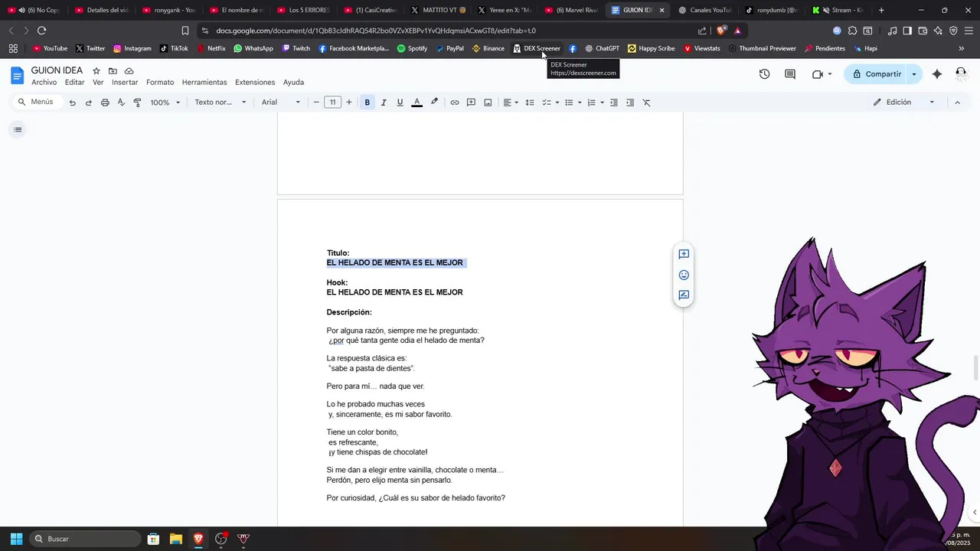The width and height of the screenshot is (980, 551).
Task: Increase font size with plus button
Action: click(x=349, y=103)
